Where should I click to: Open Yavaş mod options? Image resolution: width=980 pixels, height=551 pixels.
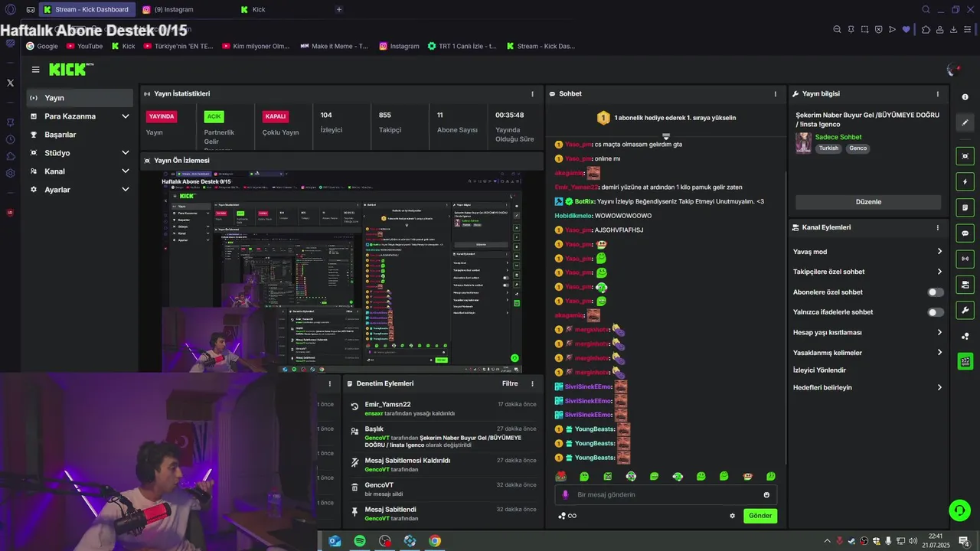pos(868,252)
